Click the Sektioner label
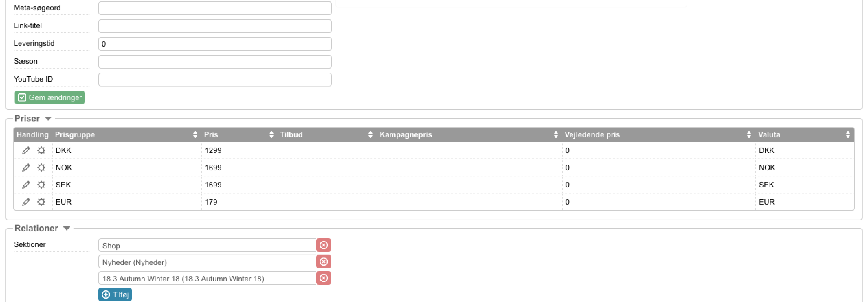The height and width of the screenshot is (302, 868). pos(30,244)
